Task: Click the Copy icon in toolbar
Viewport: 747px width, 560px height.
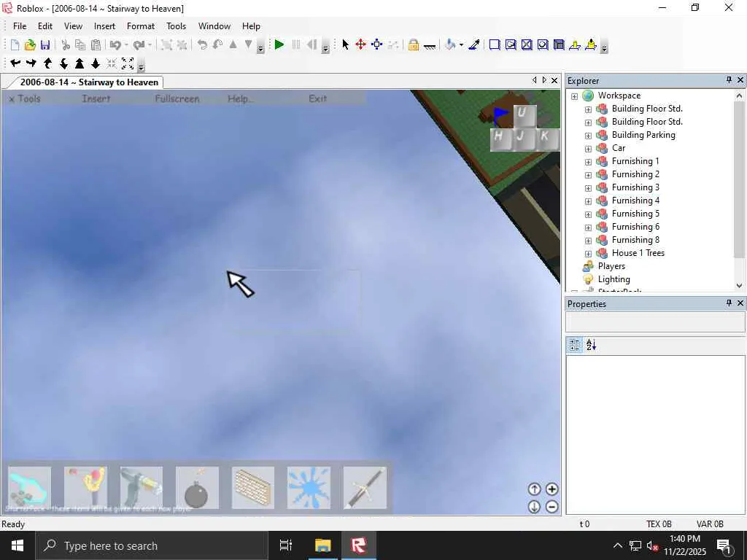Action: point(80,44)
